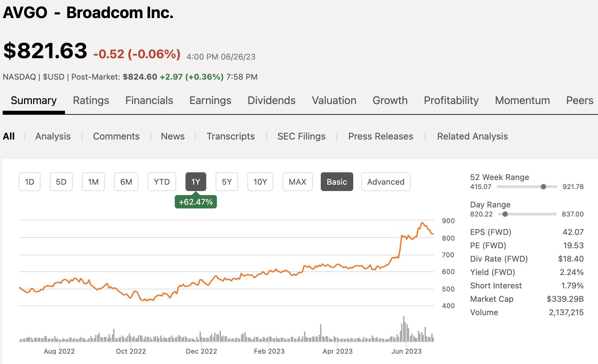Click the AVGO - Broadcom Inc. heading

pos(88,13)
